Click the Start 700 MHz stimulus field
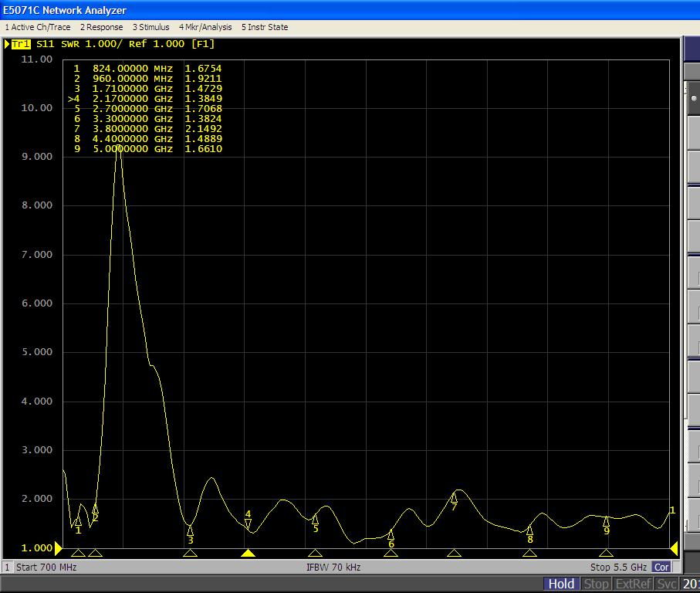 (46, 567)
